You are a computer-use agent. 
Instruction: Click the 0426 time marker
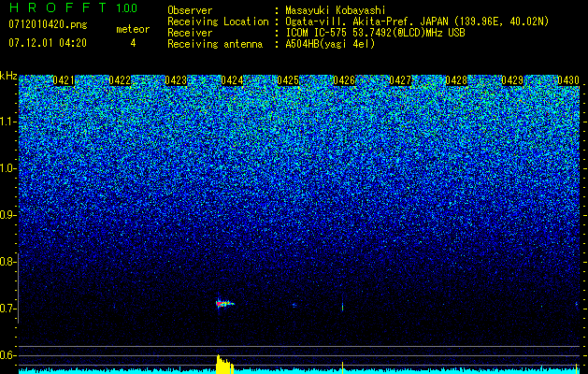344,80
